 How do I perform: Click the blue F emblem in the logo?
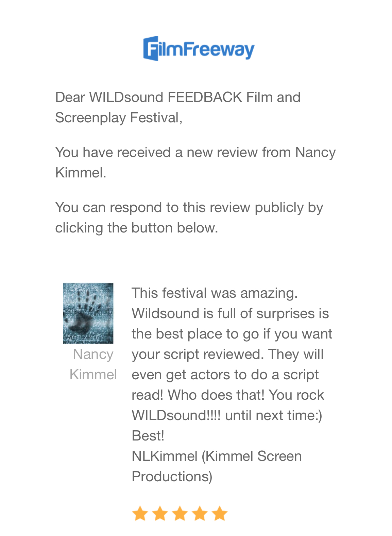coord(151,48)
